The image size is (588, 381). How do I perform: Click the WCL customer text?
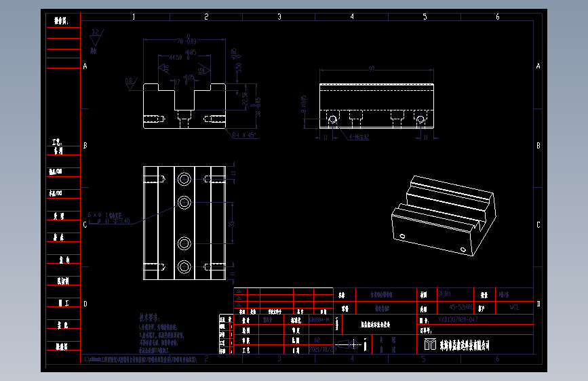[x=514, y=307]
